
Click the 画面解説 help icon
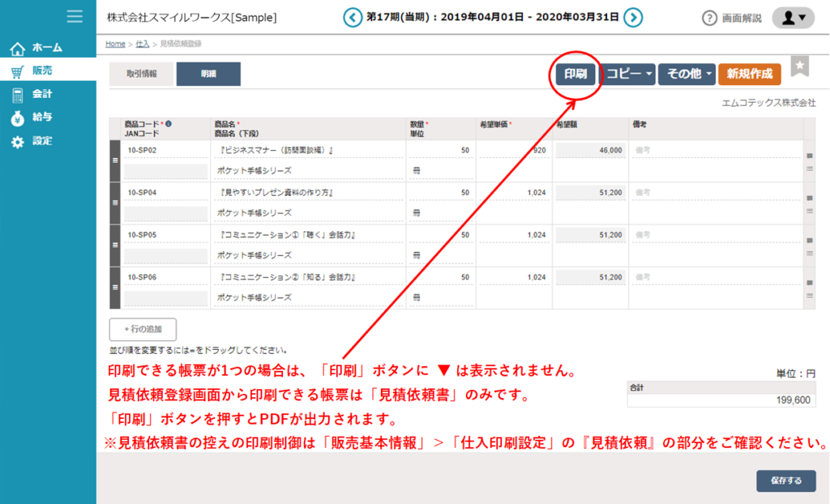click(x=710, y=18)
